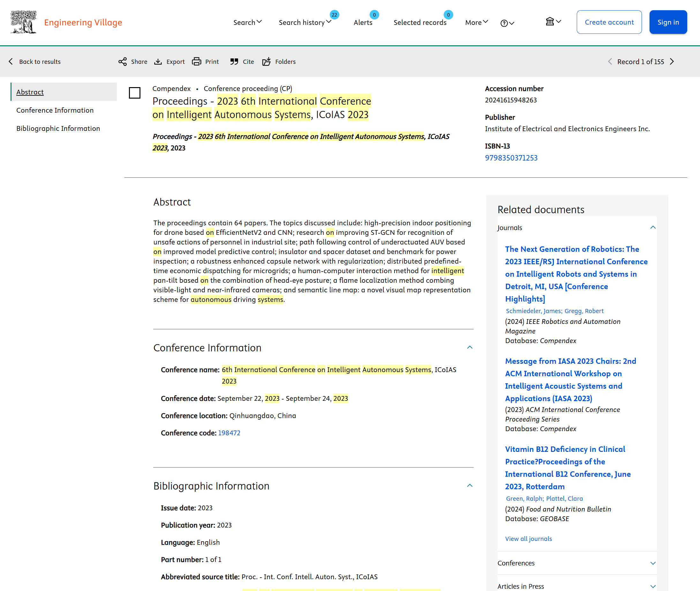Click the Print printer icon
This screenshot has height=591, width=700.
196,62
